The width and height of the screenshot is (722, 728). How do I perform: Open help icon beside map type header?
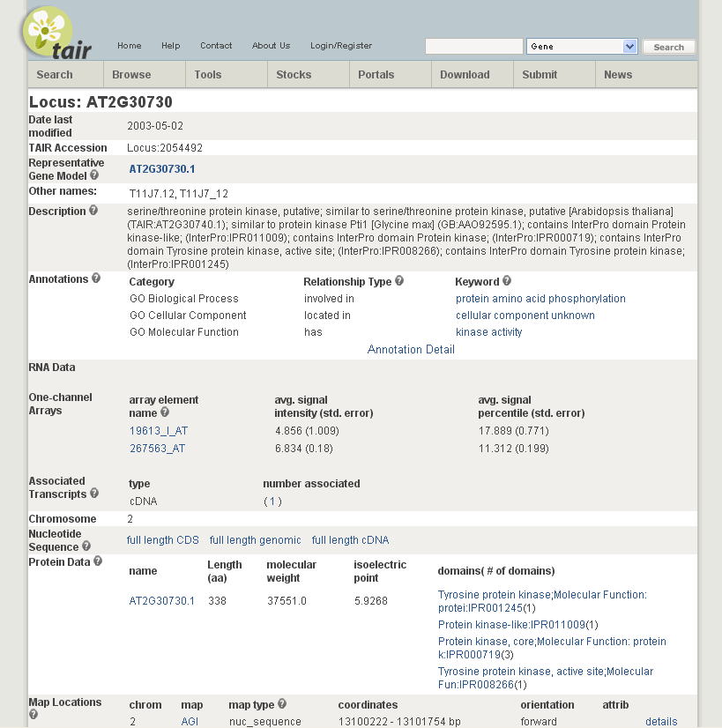coord(282,704)
